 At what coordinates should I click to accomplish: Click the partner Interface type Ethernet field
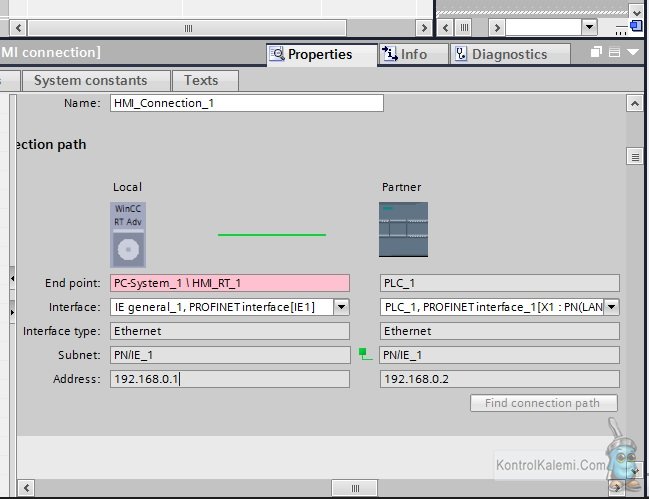pos(500,331)
